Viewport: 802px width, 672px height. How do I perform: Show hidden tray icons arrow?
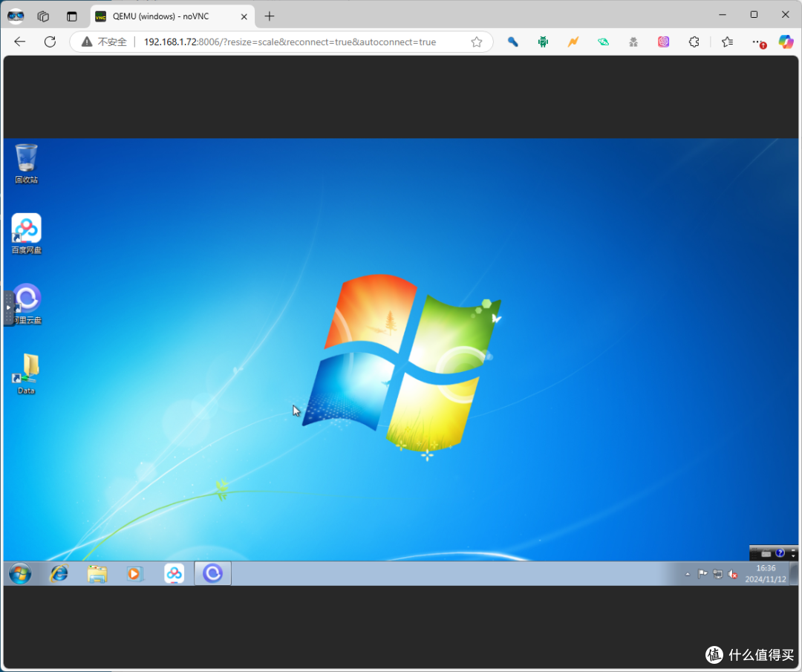[x=688, y=574]
